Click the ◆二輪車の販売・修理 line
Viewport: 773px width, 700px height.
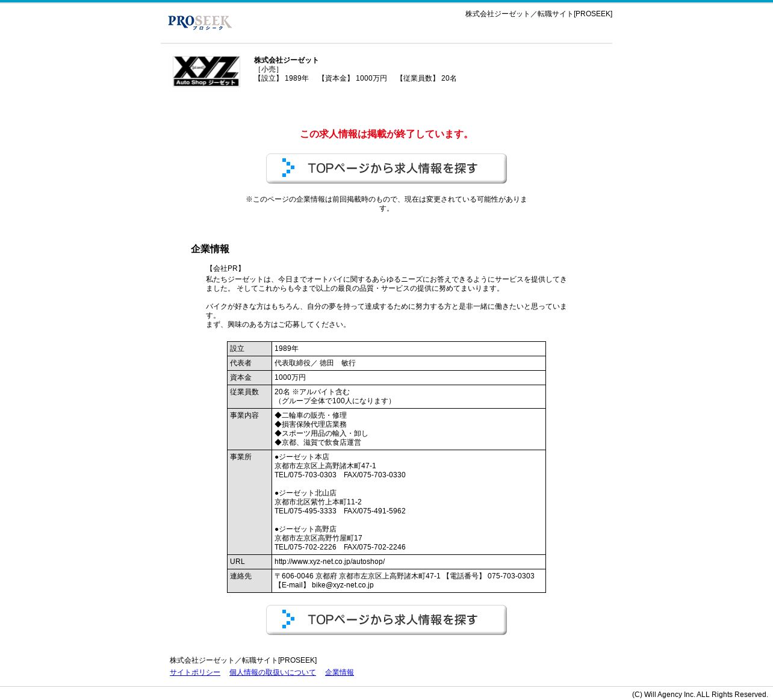click(x=311, y=415)
